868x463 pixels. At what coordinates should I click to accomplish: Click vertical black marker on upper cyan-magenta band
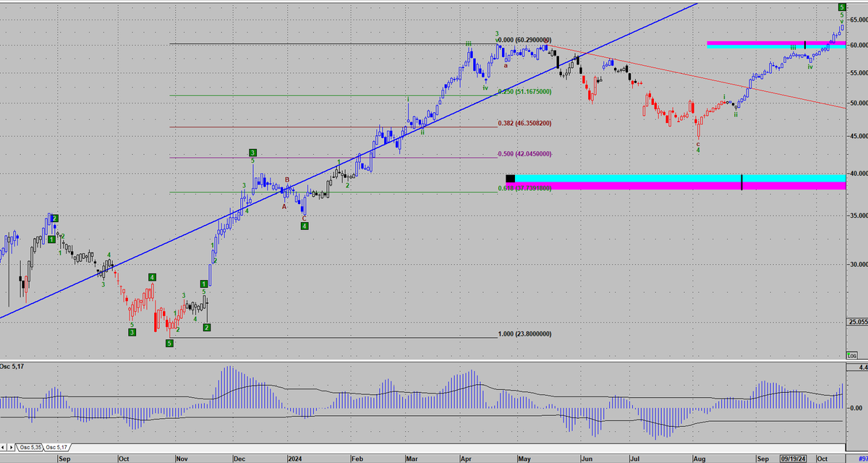[x=804, y=45]
